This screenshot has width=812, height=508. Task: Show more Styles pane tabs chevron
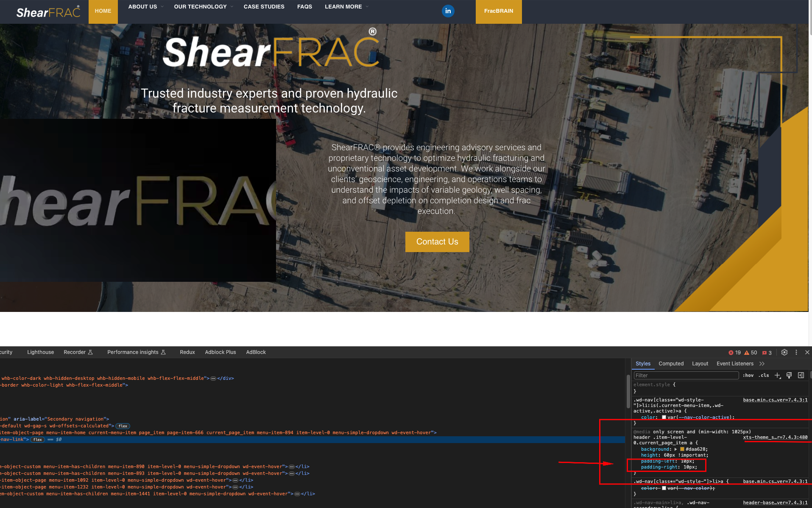pyautogui.click(x=762, y=364)
